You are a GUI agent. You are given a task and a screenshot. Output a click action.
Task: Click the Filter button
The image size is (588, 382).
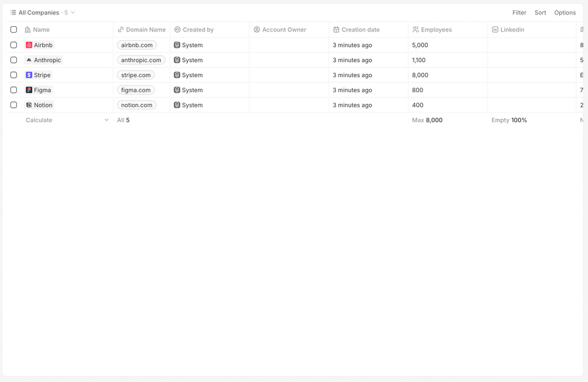click(519, 12)
